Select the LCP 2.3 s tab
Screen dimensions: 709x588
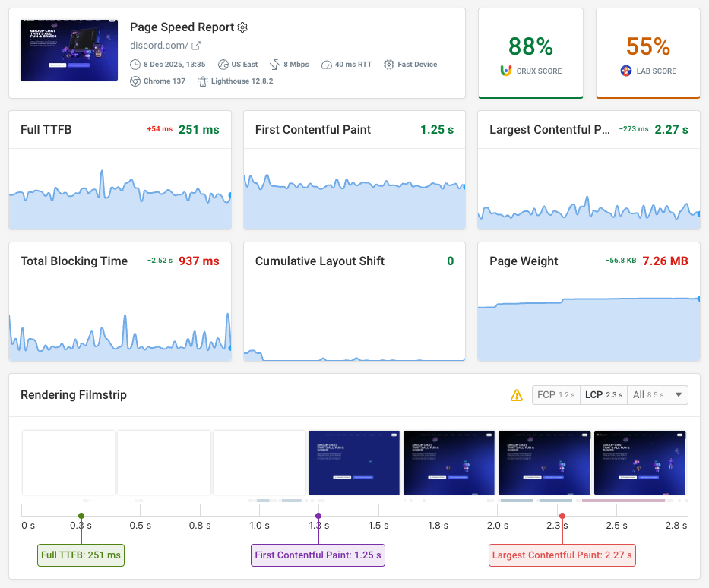603,394
